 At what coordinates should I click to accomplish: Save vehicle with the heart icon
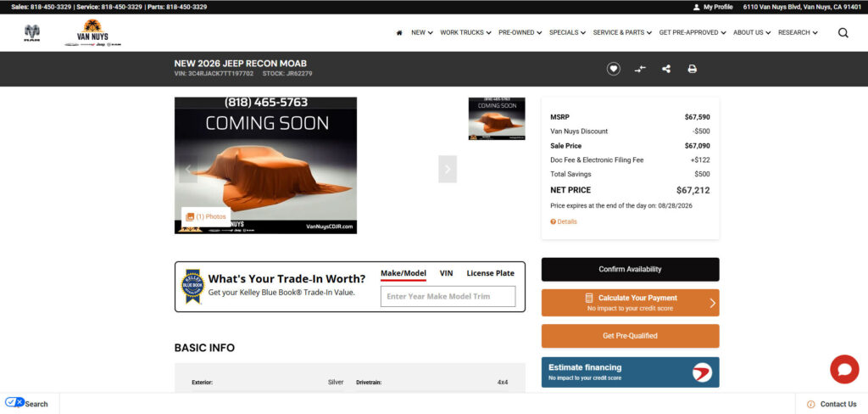tap(614, 70)
